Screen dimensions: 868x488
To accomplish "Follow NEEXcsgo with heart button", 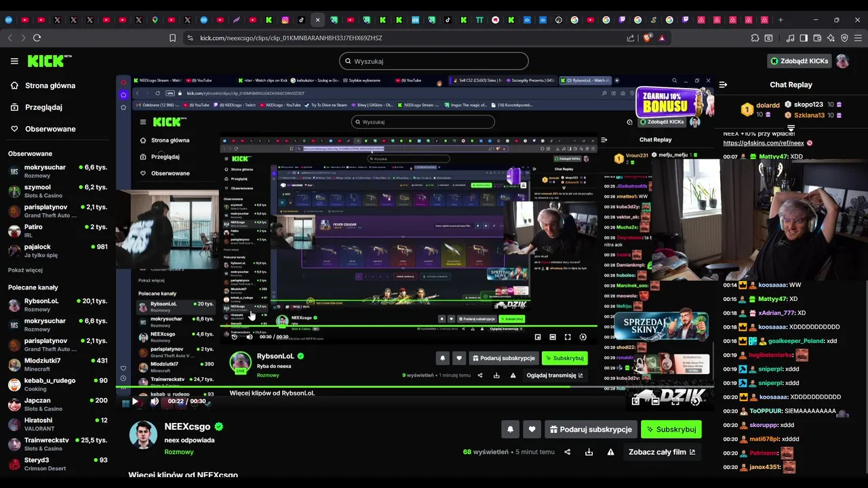I will tap(532, 429).
